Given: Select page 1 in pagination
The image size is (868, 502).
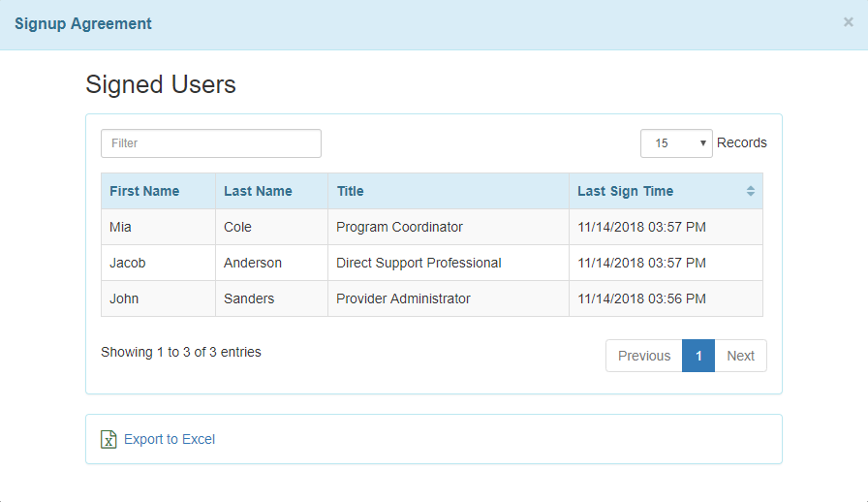Looking at the screenshot, I should point(698,356).
